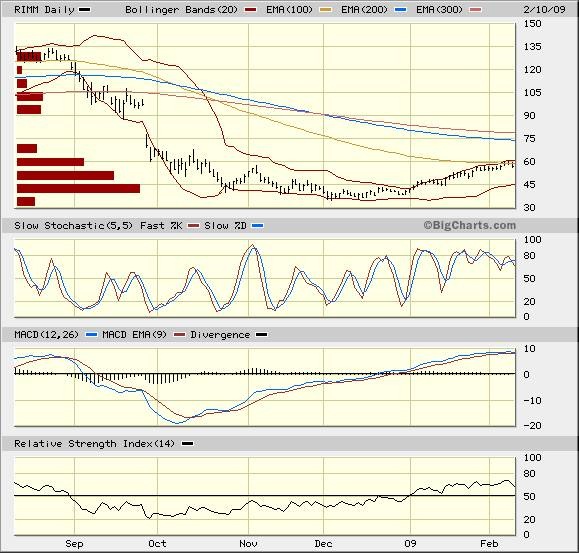Click the 30 price axis label
This screenshot has height=553, width=579.
[530, 207]
